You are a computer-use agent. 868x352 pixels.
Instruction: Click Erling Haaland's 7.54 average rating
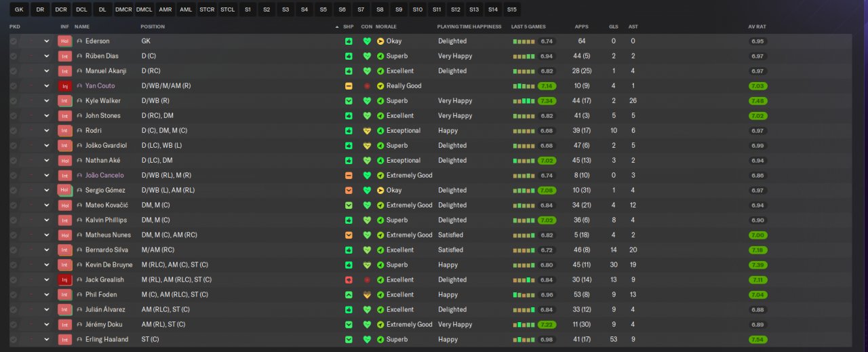click(x=757, y=340)
